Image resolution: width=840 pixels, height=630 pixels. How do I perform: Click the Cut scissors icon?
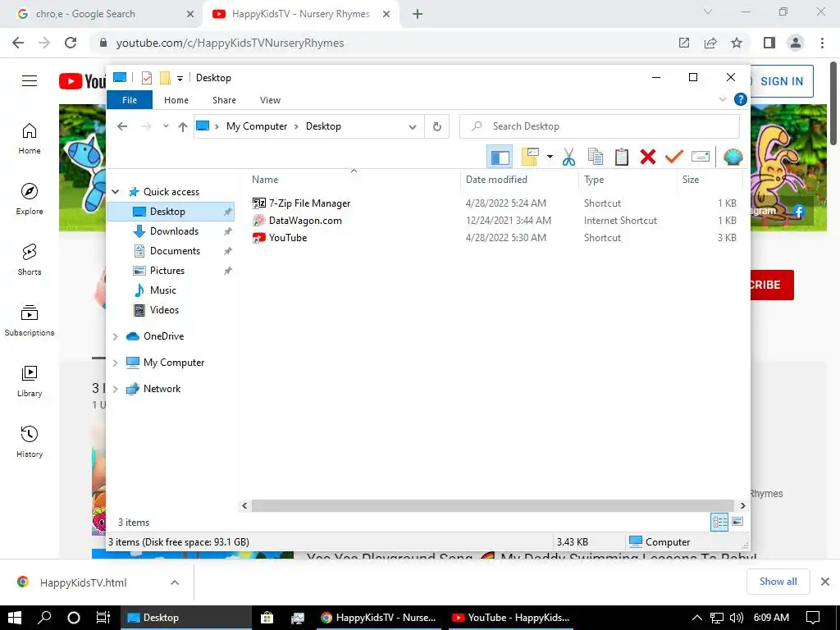(x=569, y=157)
